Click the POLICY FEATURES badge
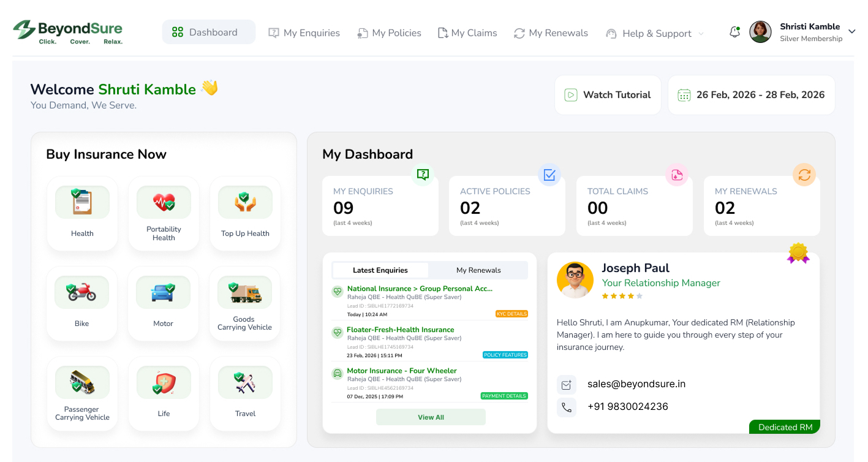The image size is (868, 462). (505, 355)
